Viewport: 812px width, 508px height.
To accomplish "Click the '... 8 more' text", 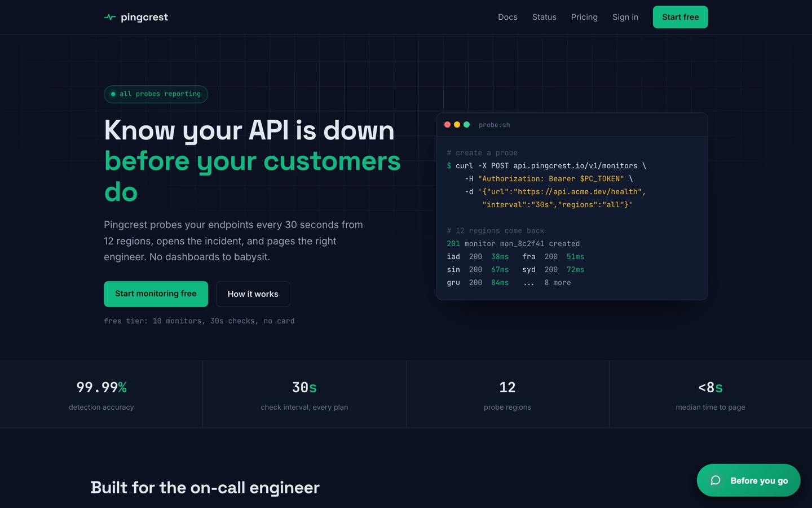I will tap(547, 283).
